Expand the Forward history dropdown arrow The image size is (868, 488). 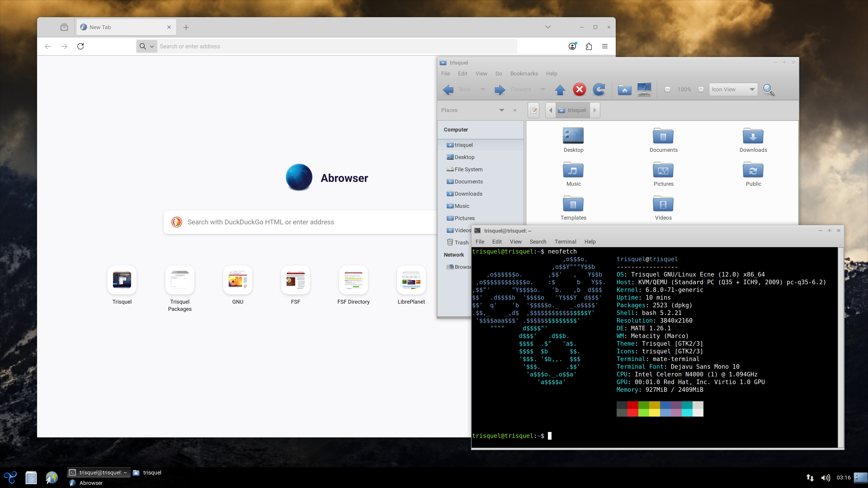pyautogui.click(x=543, y=90)
